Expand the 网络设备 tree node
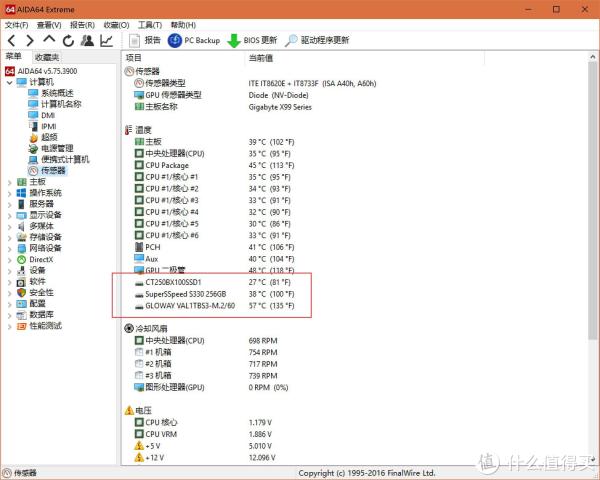600x480 pixels. [x=10, y=249]
